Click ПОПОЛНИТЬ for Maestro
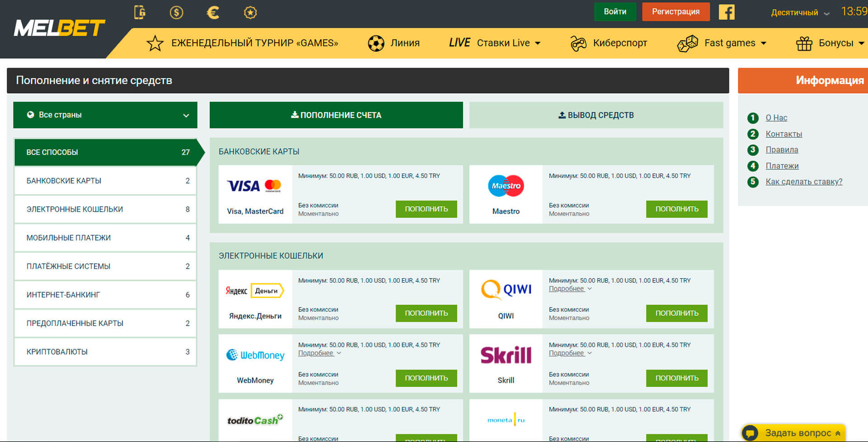868x442 pixels. [677, 209]
